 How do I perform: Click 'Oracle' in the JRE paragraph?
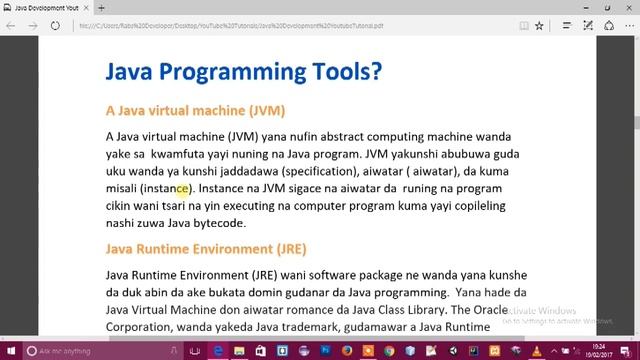pyautogui.click(x=490, y=309)
